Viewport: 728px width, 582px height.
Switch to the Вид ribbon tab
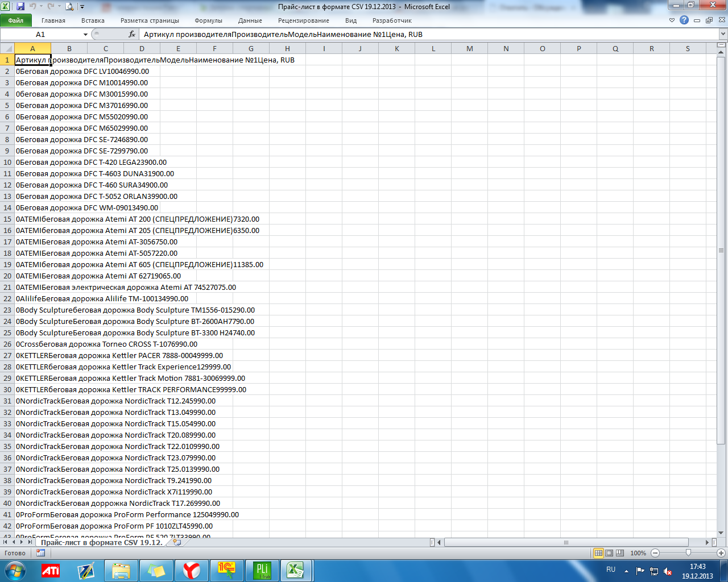click(x=351, y=20)
